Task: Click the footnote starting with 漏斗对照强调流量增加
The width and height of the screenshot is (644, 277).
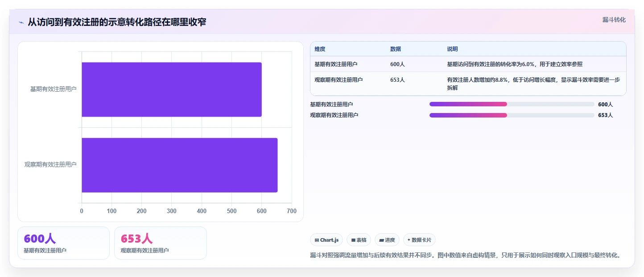Action: click(465, 255)
